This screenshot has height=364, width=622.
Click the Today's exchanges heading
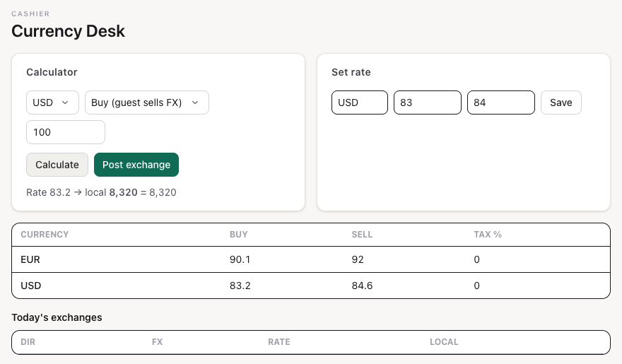coord(57,317)
